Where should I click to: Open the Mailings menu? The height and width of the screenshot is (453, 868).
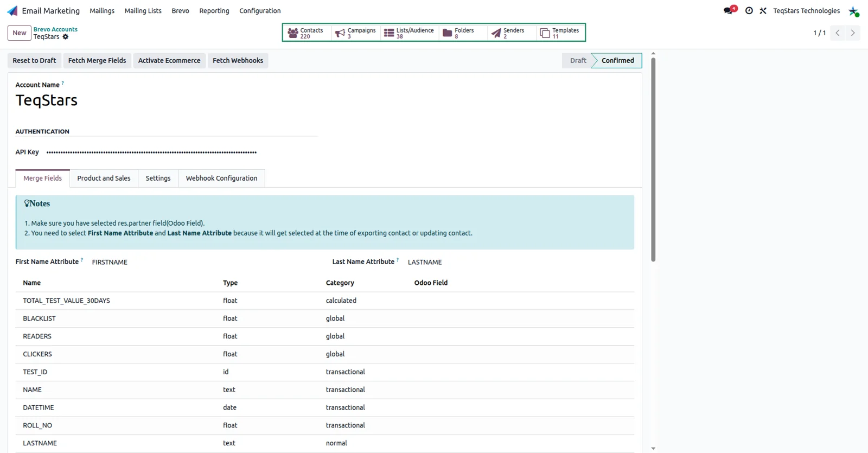(102, 11)
